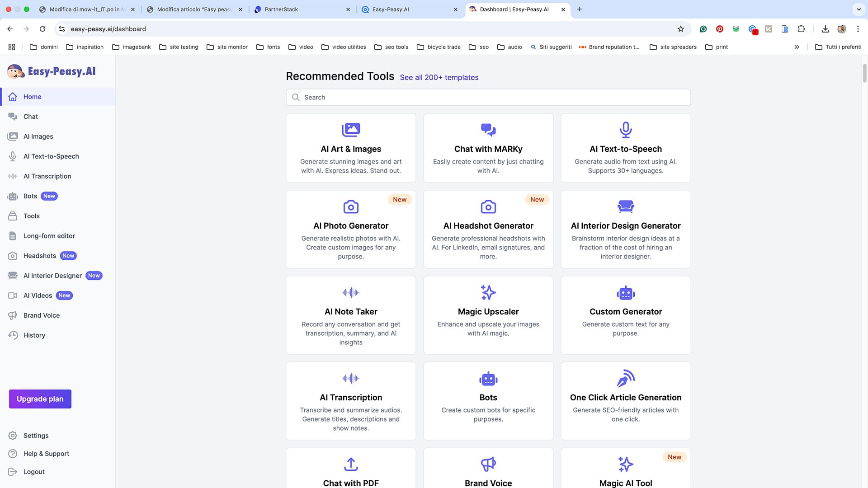Select AI Images in the sidebar

(x=38, y=136)
